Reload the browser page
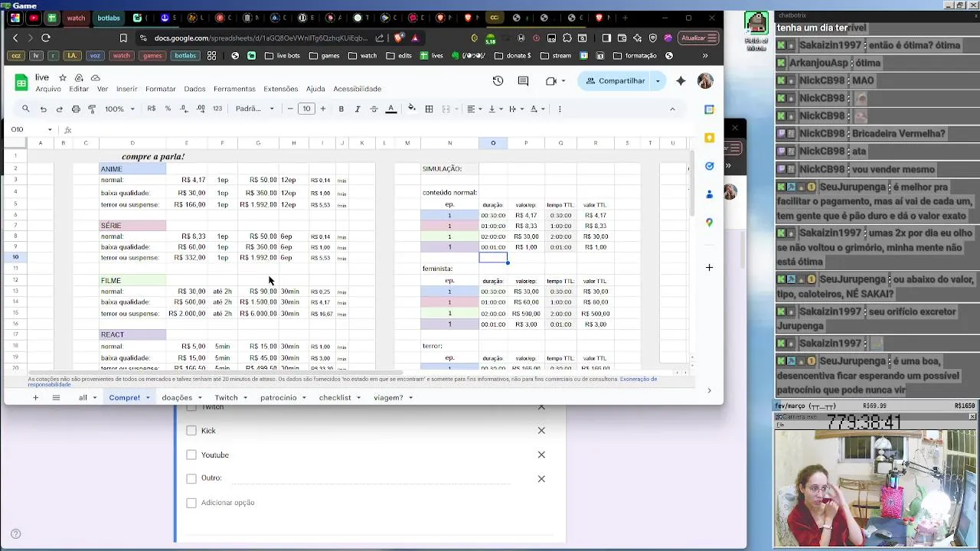980x551 pixels. [x=46, y=37]
